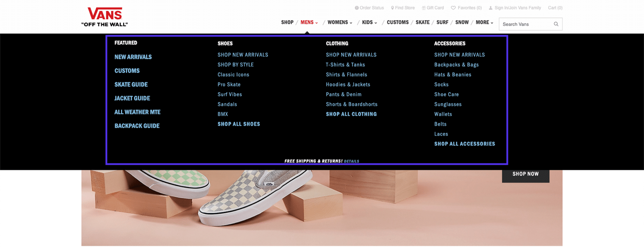
Task: Open Favorites via the heart icon
Action: point(453,7)
